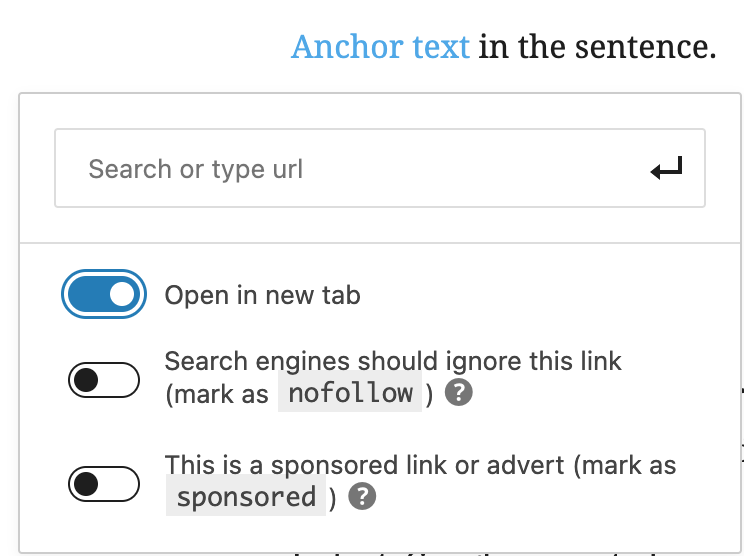Viewport: 744px width, 556px height.
Task: Click the sponsored link or advert label
Action: tap(420, 465)
